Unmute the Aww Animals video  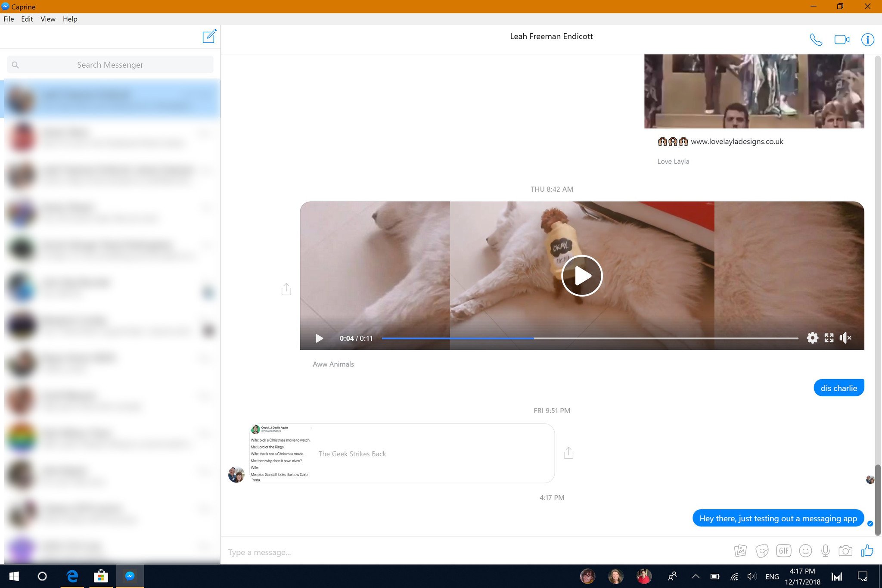point(845,338)
